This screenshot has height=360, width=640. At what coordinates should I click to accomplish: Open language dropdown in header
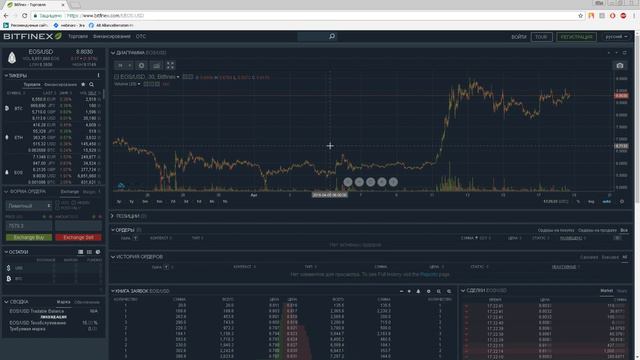(616, 37)
